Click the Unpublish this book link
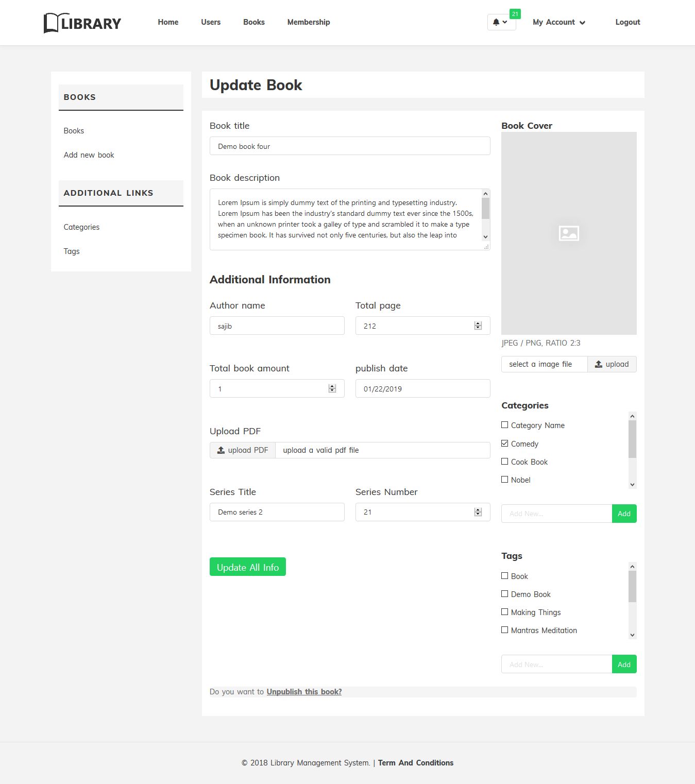Image resolution: width=695 pixels, height=784 pixels. click(x=304, y=692)
